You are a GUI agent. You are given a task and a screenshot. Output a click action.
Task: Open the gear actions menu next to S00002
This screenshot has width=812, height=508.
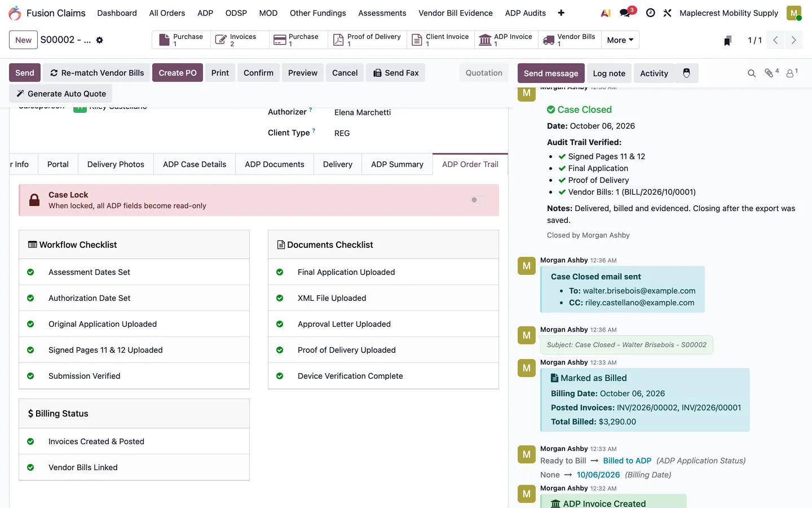coord(100,40)
